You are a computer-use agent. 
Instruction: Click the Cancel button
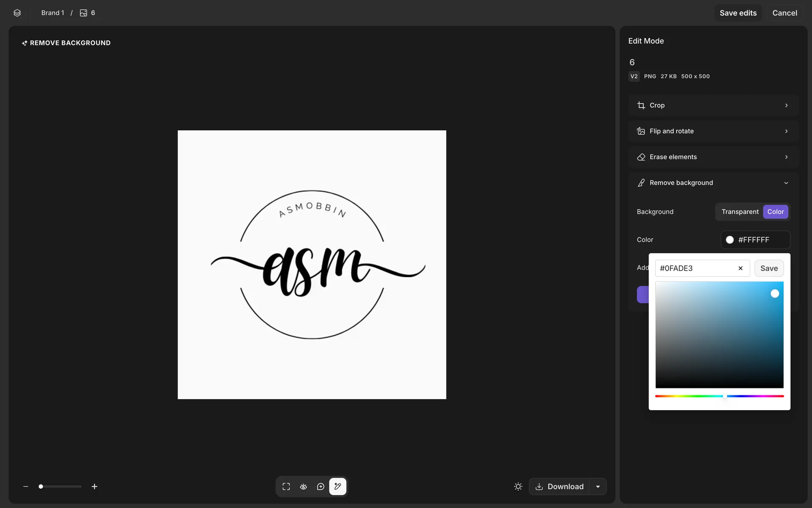785,13
